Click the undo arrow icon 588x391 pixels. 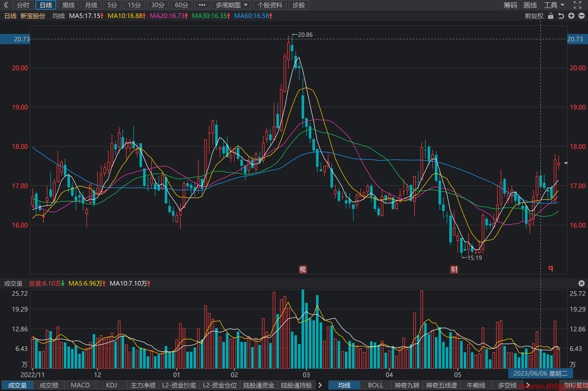tap(561, 16)
